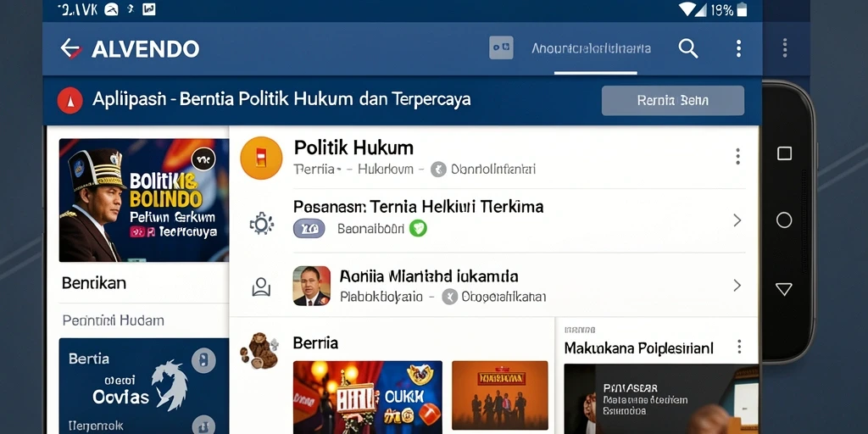Click the ALVENDO app title

point(145,49)
